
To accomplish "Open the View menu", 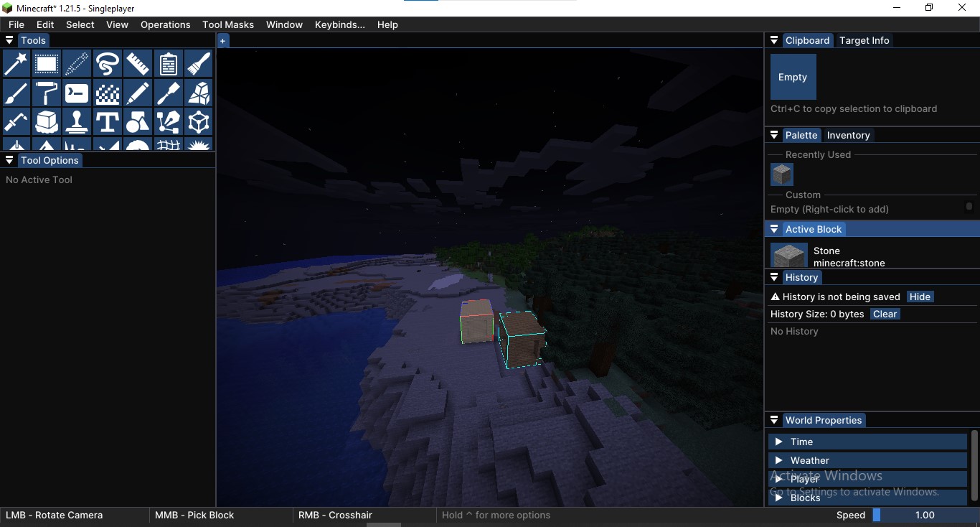I will [118, 24].
